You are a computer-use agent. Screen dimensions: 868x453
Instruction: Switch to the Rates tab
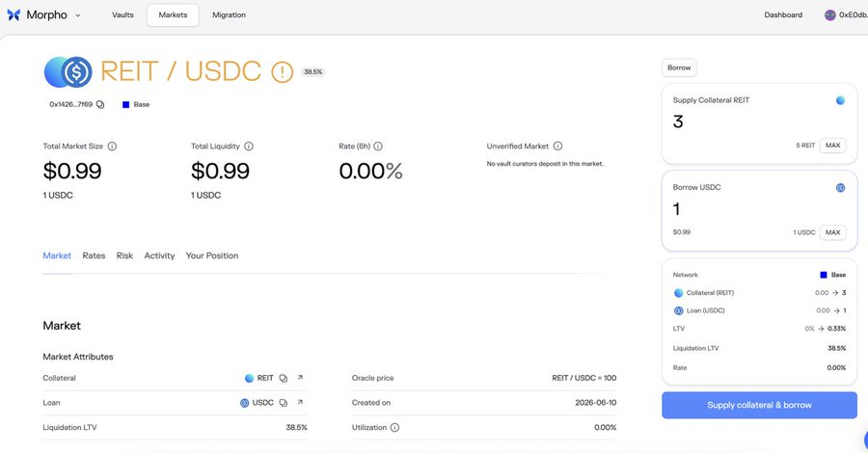(94, 255)
